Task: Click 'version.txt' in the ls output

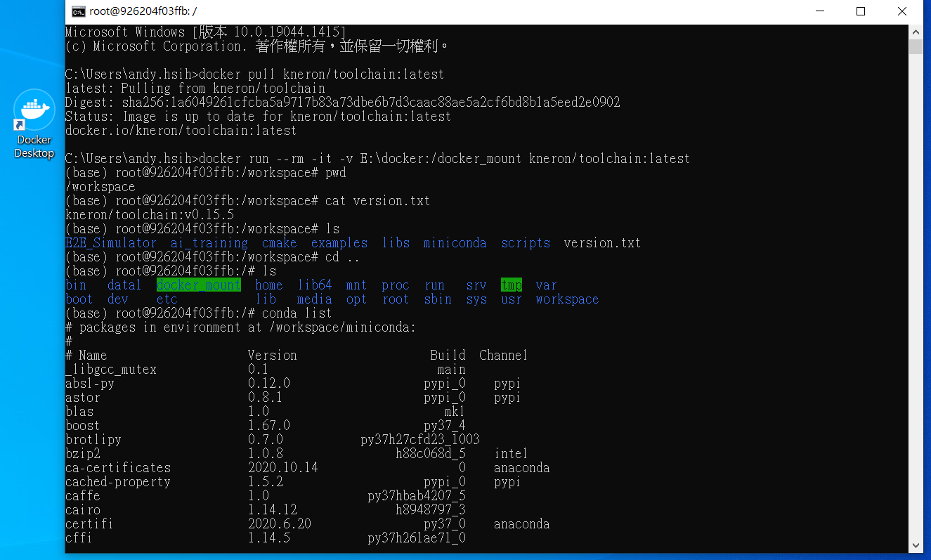Action: pyautogui.click(x=603, y=242)
